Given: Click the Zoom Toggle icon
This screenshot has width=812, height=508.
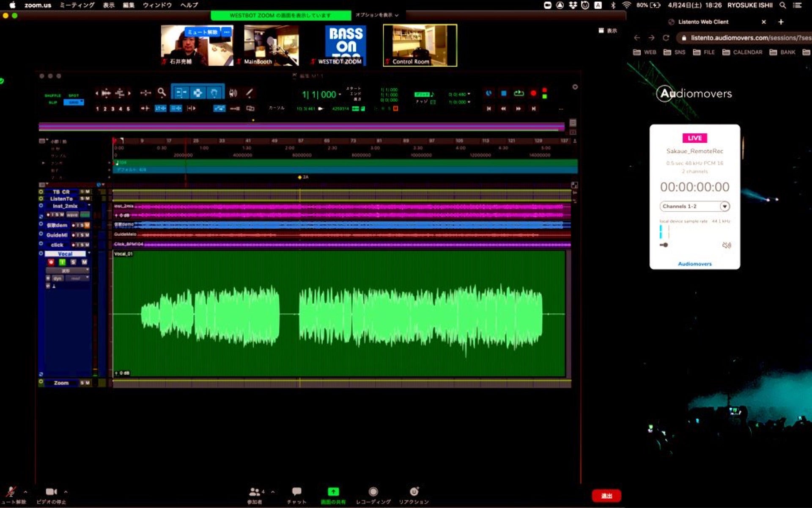Looking at the screenshot, I should [x=145, y=93].
